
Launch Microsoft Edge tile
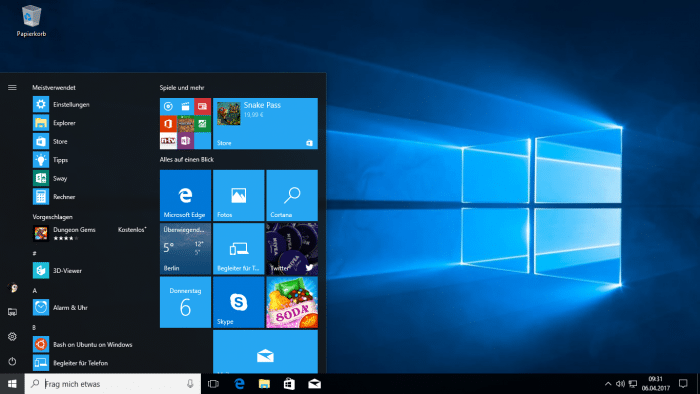[185, 195]
